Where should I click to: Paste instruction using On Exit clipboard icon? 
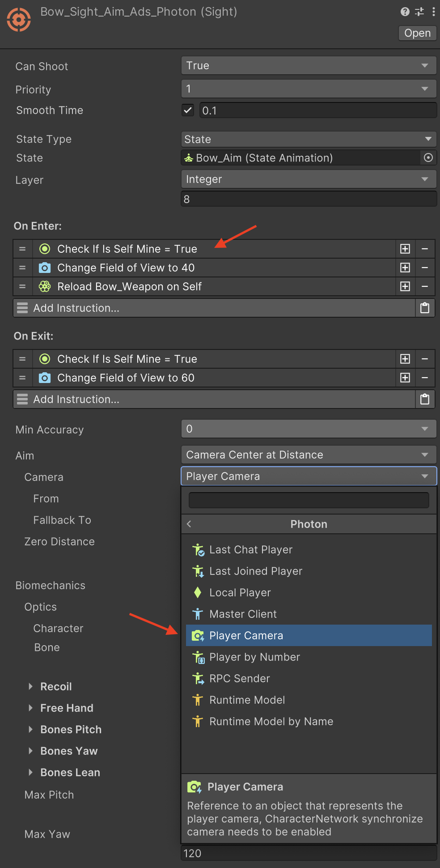tap(424, 400)
